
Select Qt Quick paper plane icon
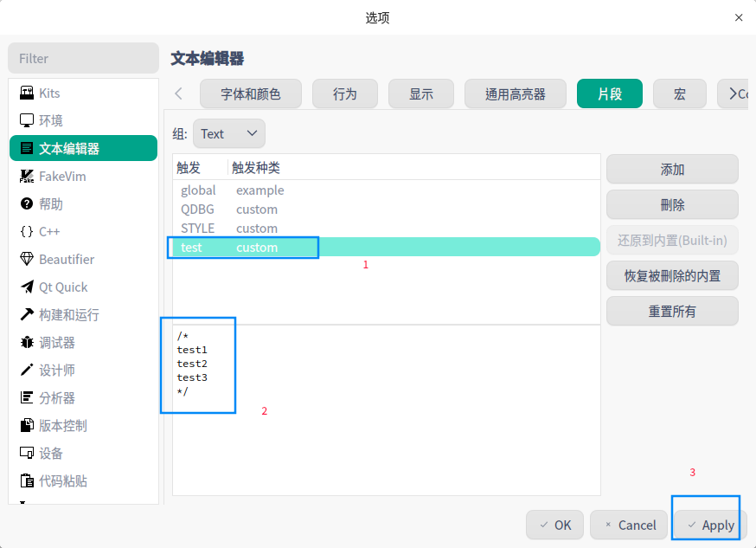(26, 287)
